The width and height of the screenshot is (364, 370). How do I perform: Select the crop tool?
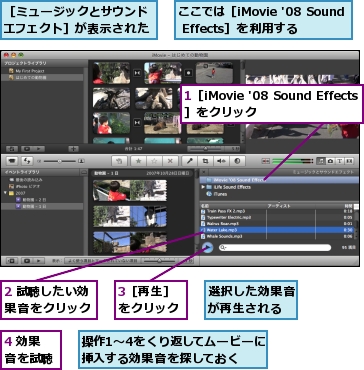(x=205, y=161)
